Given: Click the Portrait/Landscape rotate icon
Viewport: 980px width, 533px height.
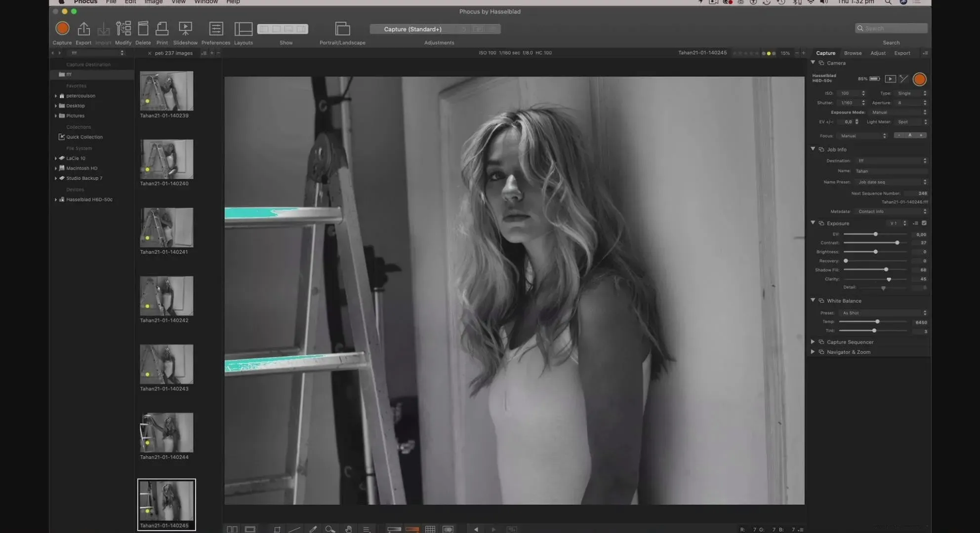Looking at the screenshot, I should pos(342,29).
